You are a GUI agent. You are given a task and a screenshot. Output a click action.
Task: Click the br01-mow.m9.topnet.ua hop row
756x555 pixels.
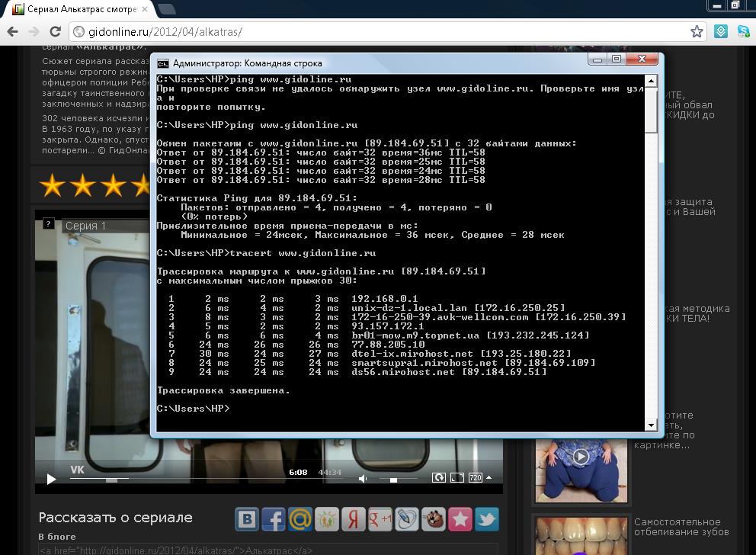pyautogui.click(x=379, y=335)
